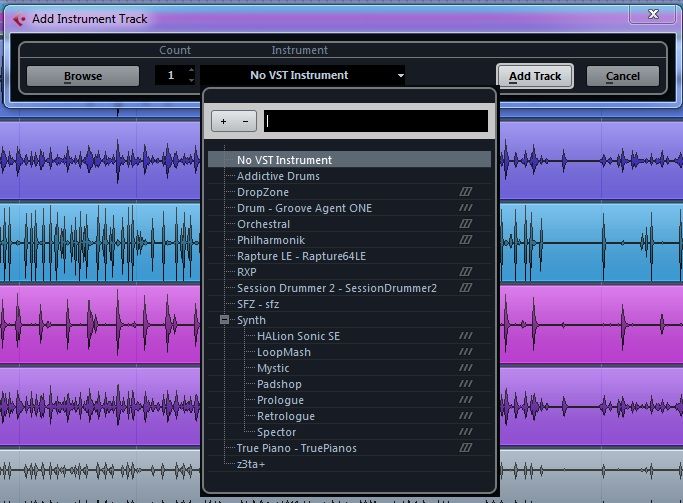Select True Piano - TruePianos

[349, 448]
